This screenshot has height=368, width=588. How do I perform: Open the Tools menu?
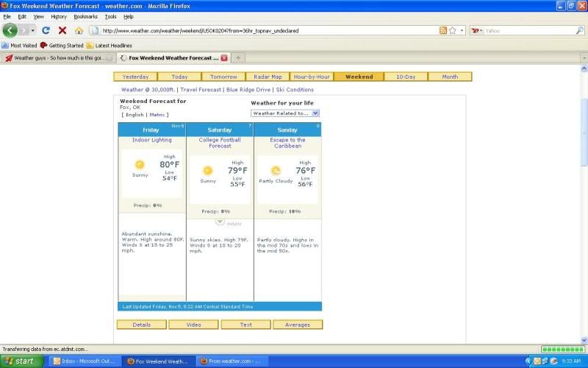pos(111,17)
